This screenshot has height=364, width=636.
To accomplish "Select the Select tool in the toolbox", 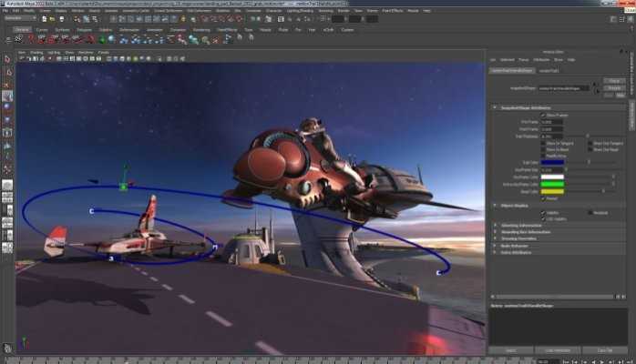I will pos(7,59).
